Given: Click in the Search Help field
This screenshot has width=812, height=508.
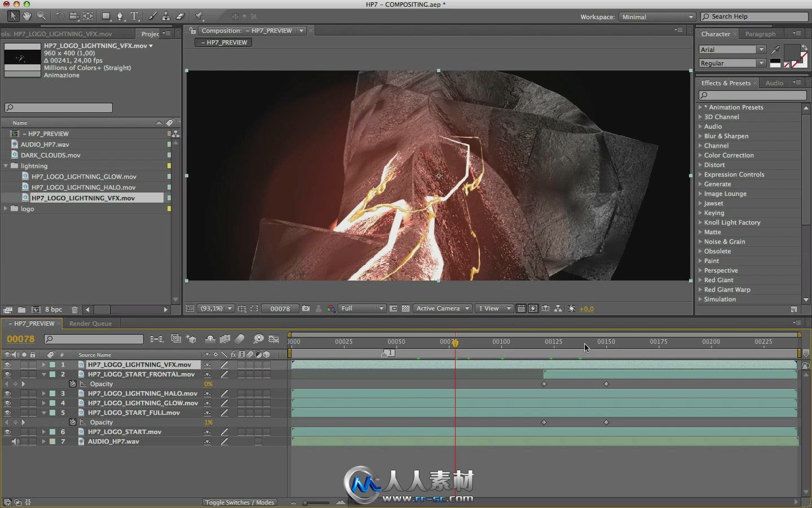Looking at the screenshot, I should (x=754, y=16).
